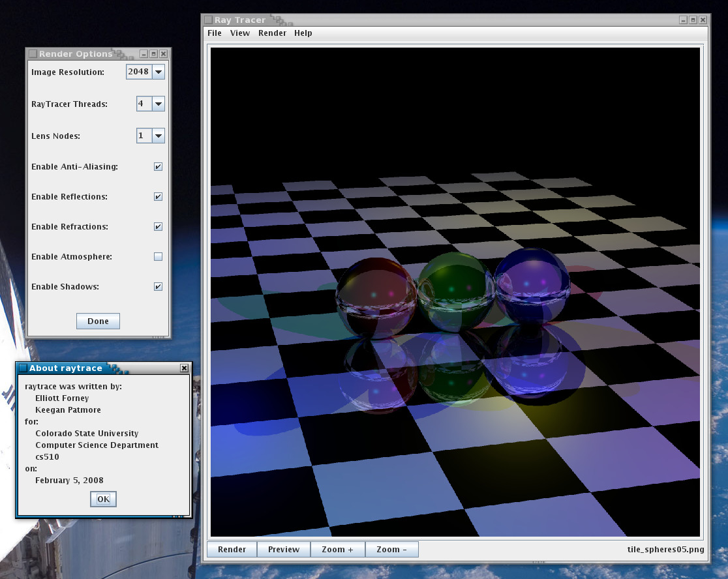Open the Help menu
The width and height of the screenshot is (728, 579).
[x=303, y=33]
